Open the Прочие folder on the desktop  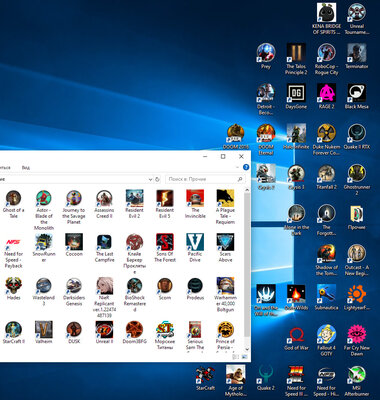pos(357,217)
